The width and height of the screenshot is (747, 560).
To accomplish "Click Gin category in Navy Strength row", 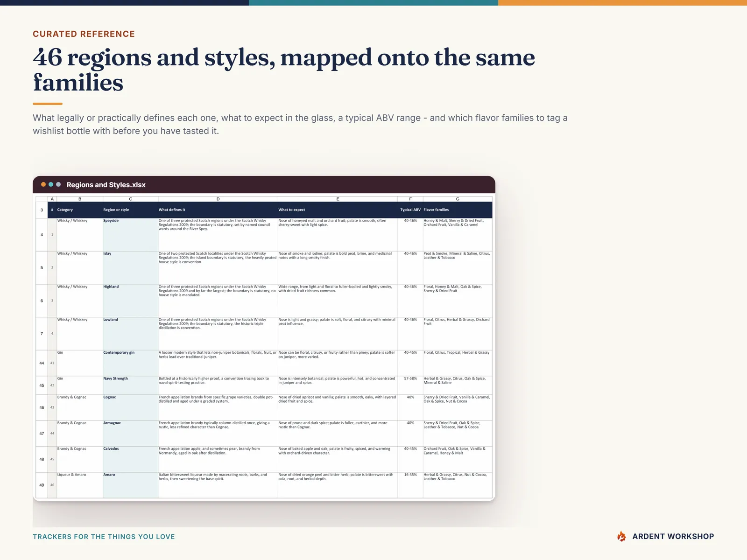I will pyautogui.click(x=80, y=385).
